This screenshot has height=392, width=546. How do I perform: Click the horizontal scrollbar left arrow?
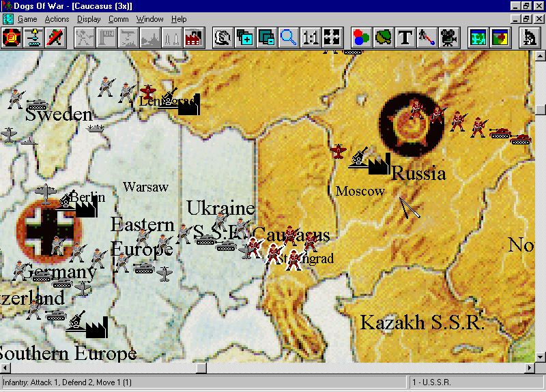(x=5, y=367)
